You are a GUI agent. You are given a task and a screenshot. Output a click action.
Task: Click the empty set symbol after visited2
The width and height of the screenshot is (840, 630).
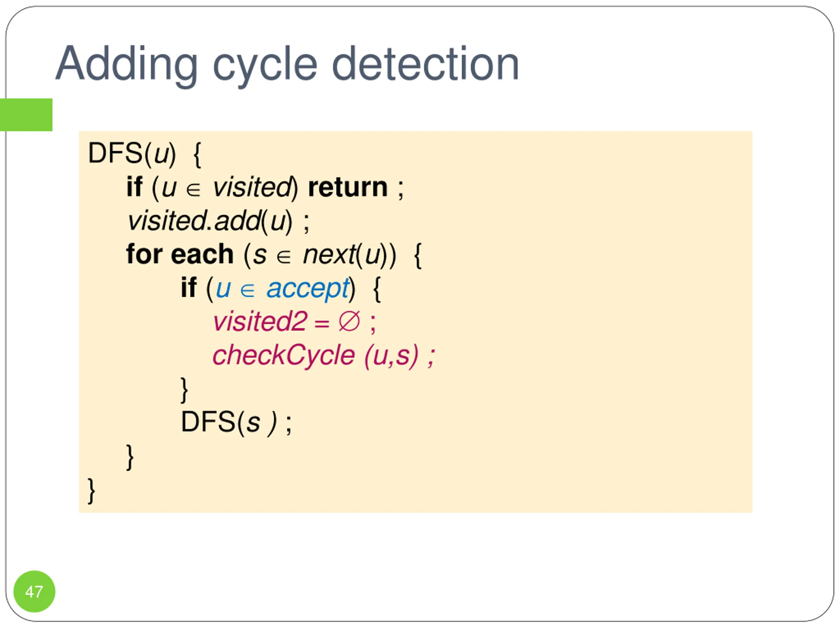click(349, 322)
